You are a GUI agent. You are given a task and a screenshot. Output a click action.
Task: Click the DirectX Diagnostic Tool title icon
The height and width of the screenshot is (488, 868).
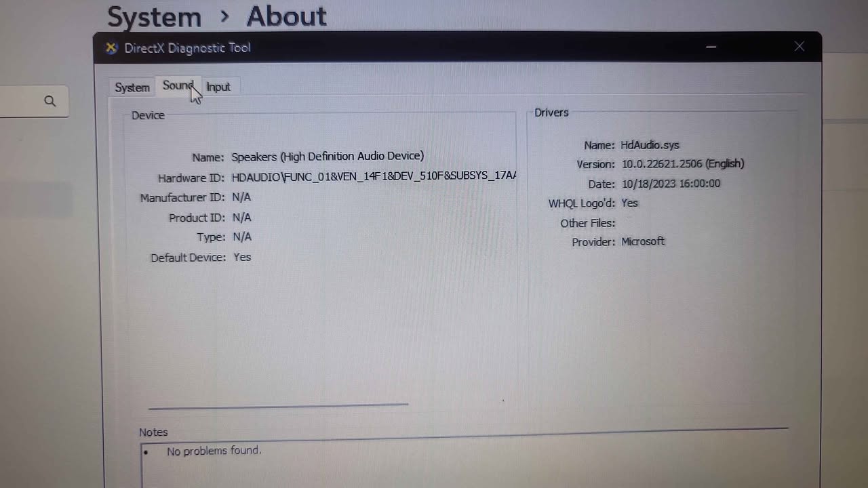click(x=111, y=47)
